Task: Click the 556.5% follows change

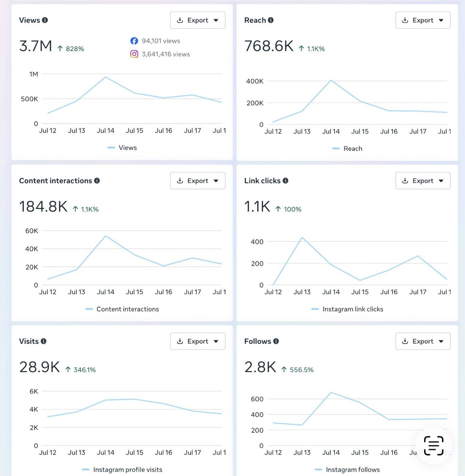Action: (x=297, y=370)
